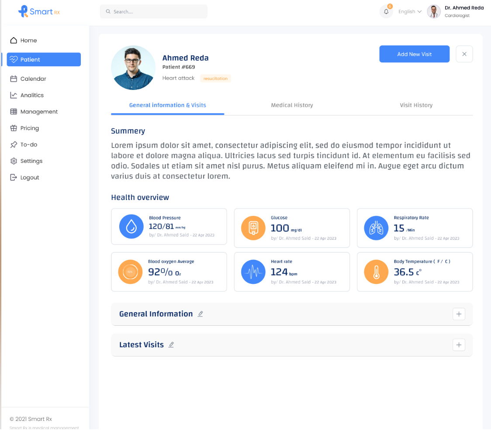Screen dimensions: 491x448
Task: Toggle the resucitation status tag
Action: click(x=215, y=79)
